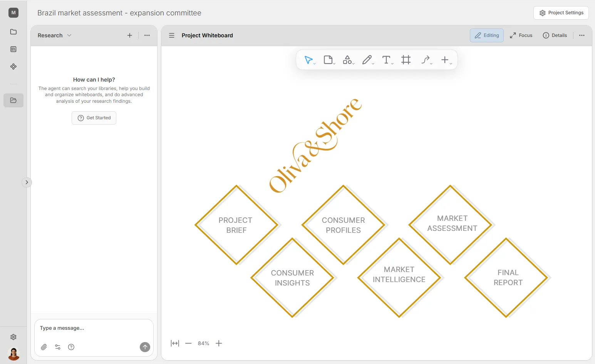Click the message input field

pyautogui.click(x=94, y=328)
